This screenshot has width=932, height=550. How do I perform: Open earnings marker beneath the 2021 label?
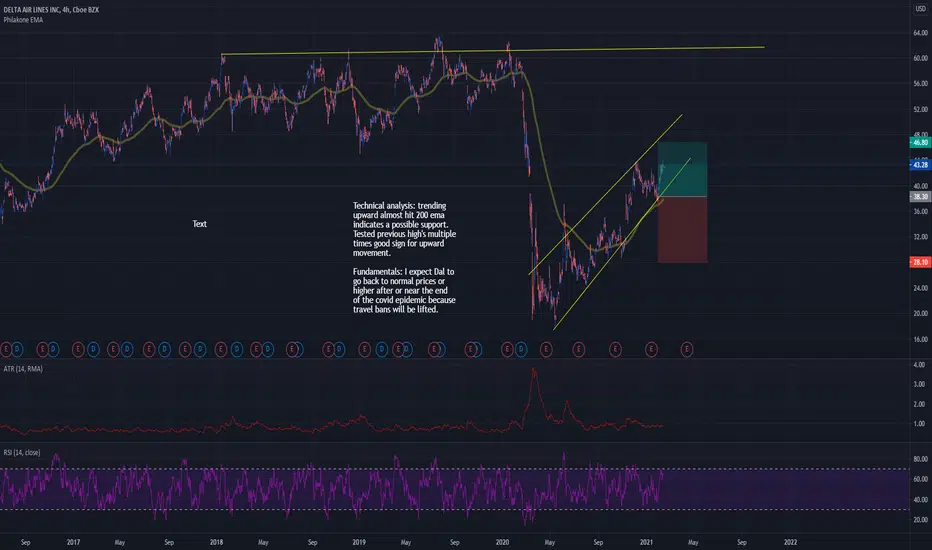click(x=651, y=349)
